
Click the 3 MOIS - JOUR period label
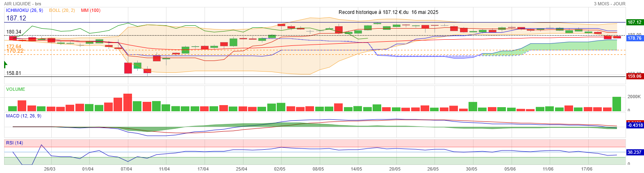[610, 4]
